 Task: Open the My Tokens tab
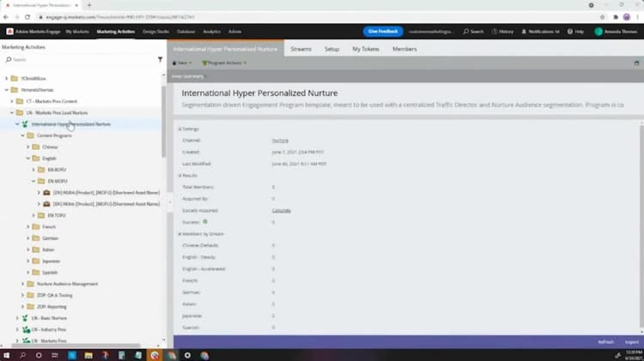point(366,49)
